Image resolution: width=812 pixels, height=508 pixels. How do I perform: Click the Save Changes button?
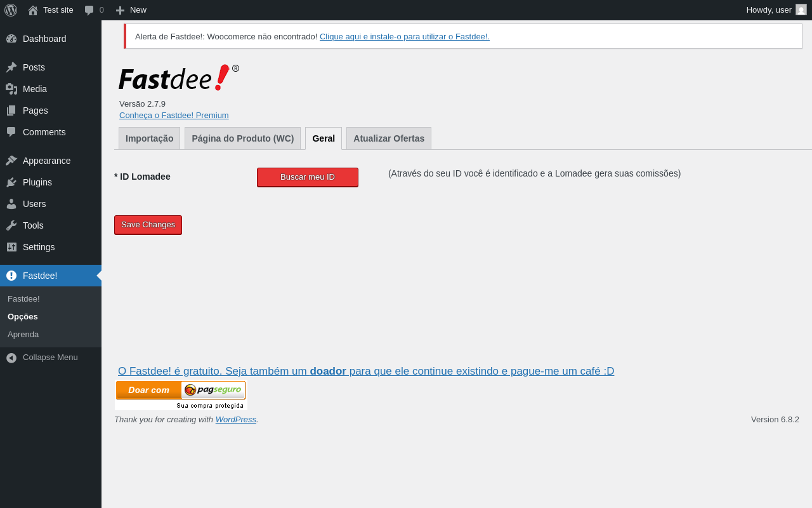(148, 225)
